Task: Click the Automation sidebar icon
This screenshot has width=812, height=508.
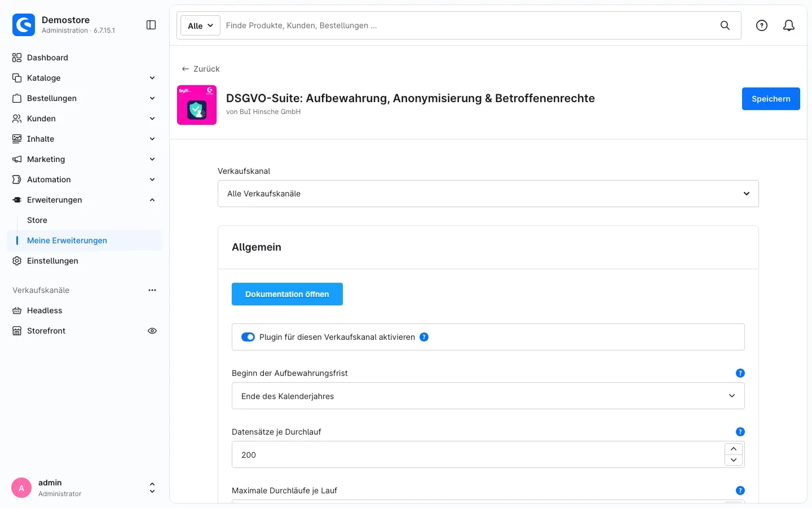Action: [x=17, y=179]
